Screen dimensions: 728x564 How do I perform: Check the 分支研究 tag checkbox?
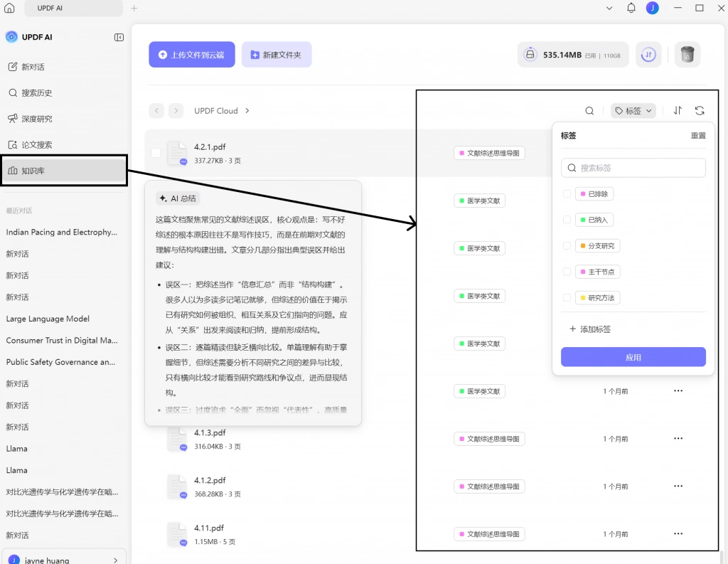567,246
